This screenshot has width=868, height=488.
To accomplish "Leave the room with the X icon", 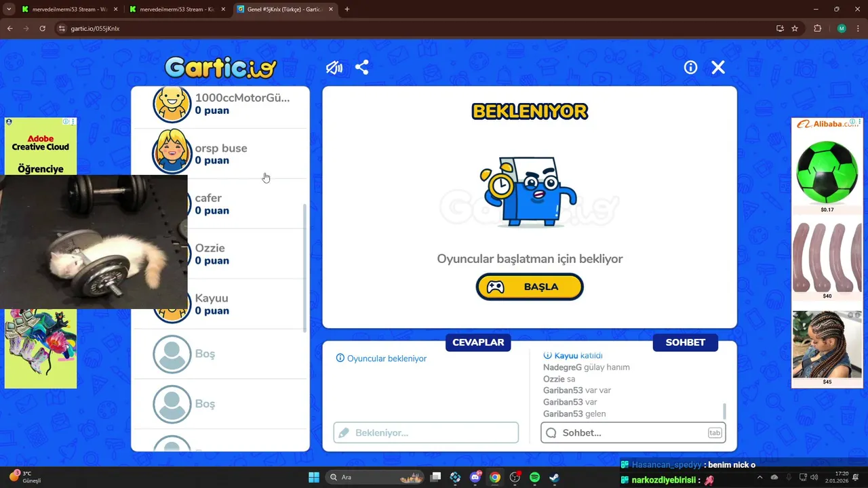I will (x=718, y=67).
